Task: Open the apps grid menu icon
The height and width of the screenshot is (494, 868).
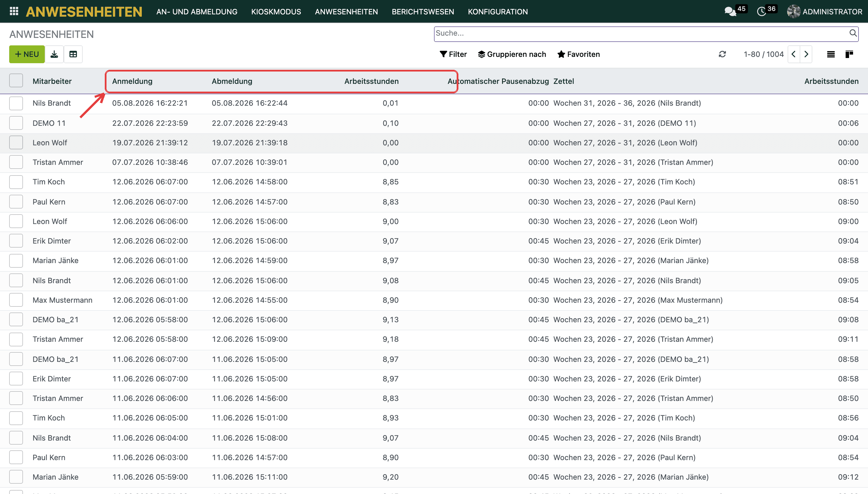Action: pyautogui.click(x=14, y=11)
